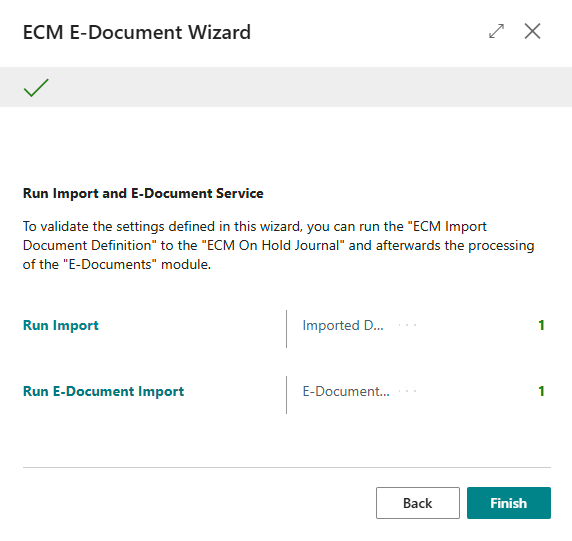Select the ECM E-Document Wizard title
572x541 pixels.
click(137, 32)
